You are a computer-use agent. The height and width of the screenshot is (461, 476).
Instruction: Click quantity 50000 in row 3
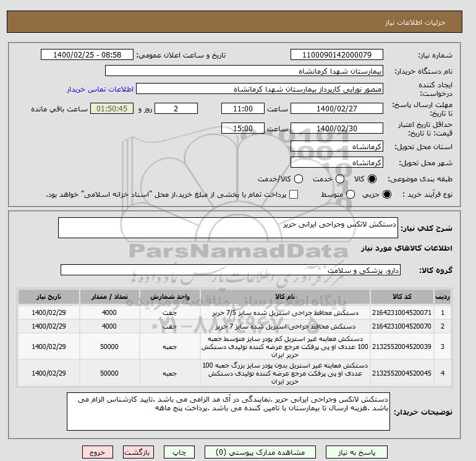109,347
